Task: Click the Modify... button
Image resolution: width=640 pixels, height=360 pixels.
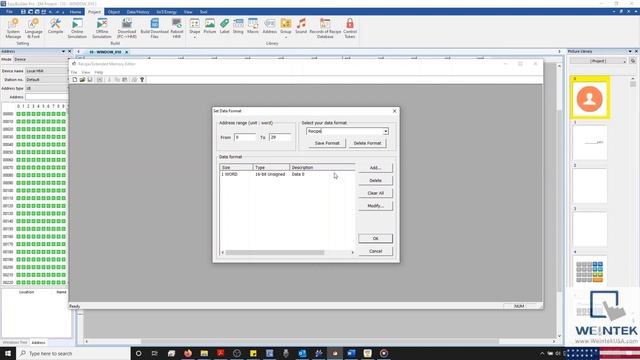Action: (376, 206)
